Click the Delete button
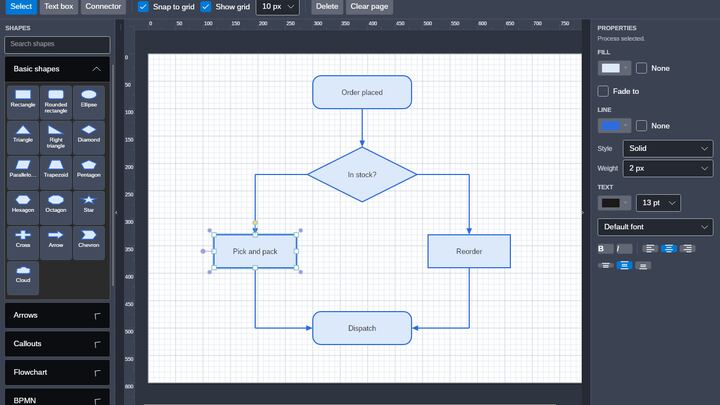 tap(327, 6)
